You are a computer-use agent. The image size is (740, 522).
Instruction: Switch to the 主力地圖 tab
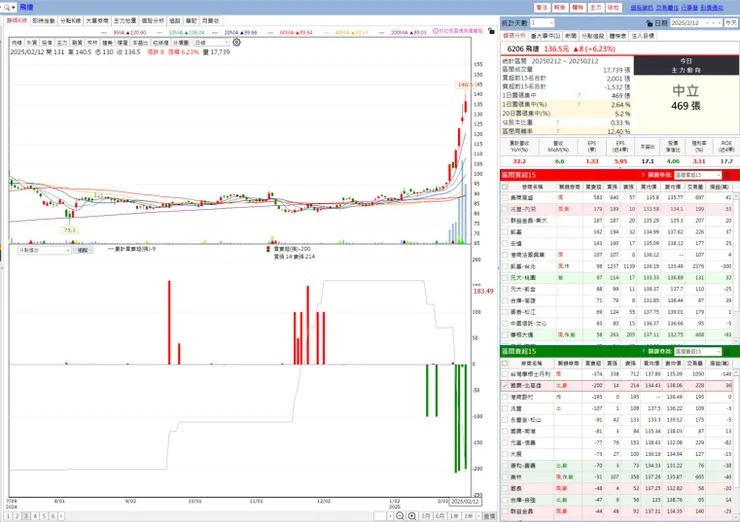click(125, 21)
